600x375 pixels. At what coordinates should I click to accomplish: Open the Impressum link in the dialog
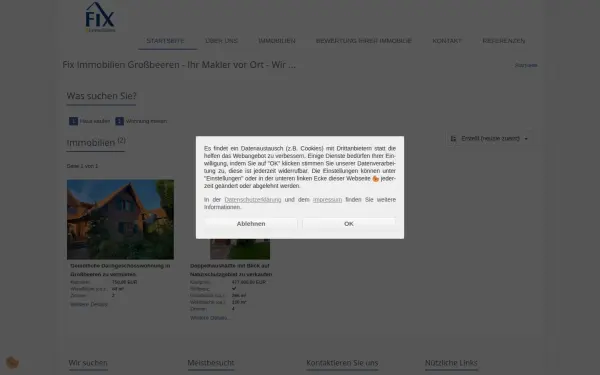pyautogui.click(x=327, y=200)
